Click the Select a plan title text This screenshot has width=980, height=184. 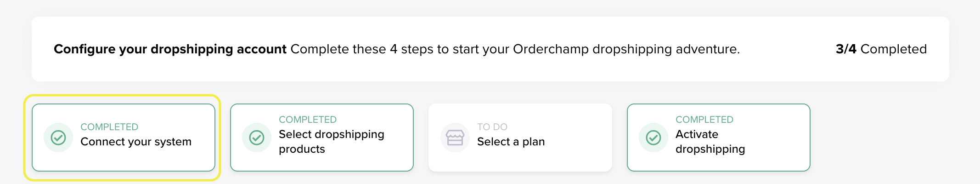pyautogui.click(x=511, y=142)
